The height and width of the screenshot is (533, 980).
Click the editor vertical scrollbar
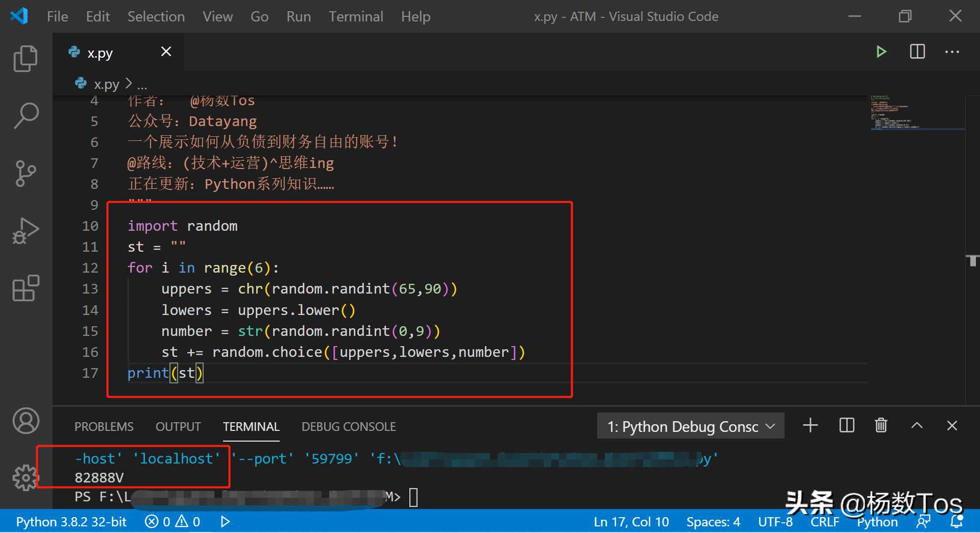(972, 249)
